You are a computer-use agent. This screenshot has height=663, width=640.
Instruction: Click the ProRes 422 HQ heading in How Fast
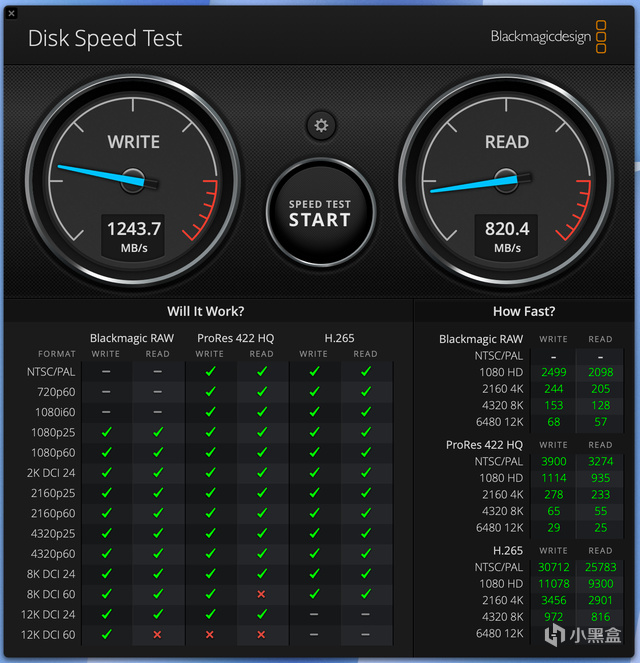[484, 445]
